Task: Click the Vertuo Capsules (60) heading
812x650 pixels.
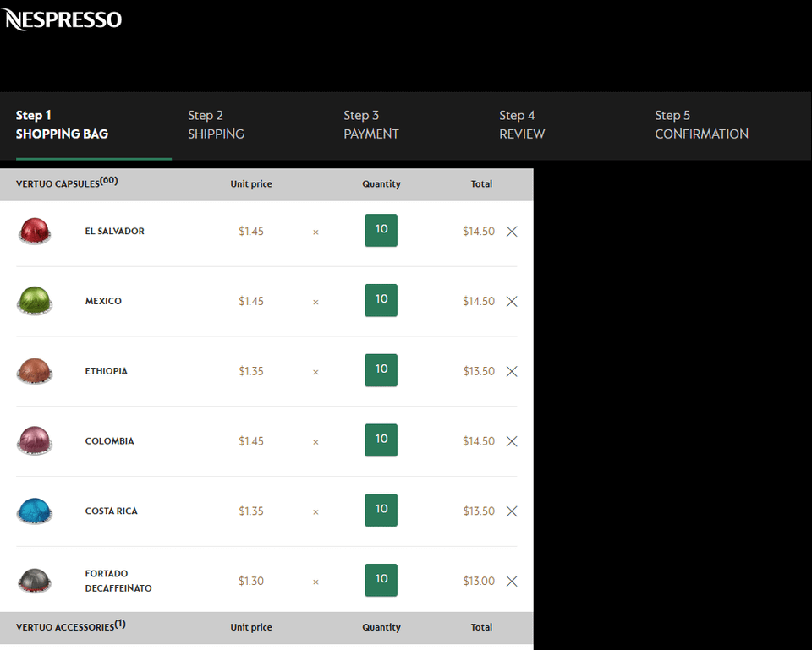Action: [x=67, y=183]
